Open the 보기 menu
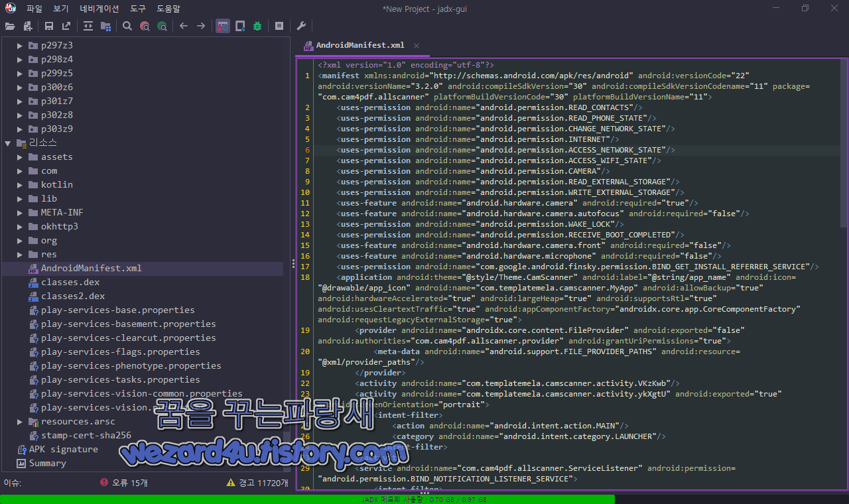The image size is (849, 504). [x=61, y=9]
